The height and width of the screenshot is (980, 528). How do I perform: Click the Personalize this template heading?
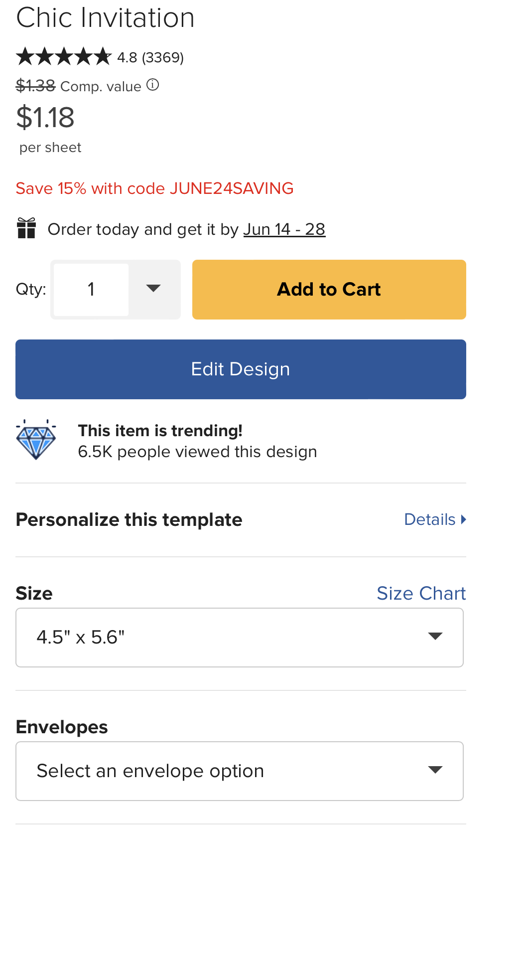129,520
